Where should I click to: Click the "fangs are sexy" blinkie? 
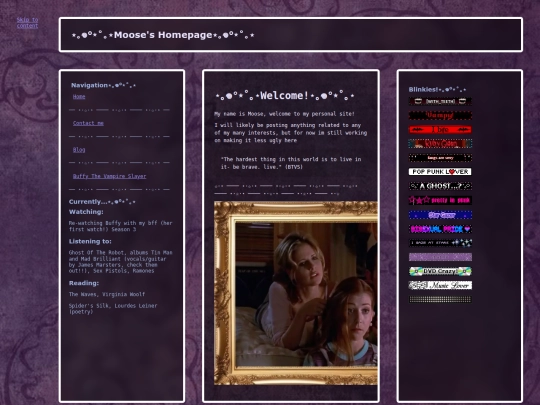(440, 158)
